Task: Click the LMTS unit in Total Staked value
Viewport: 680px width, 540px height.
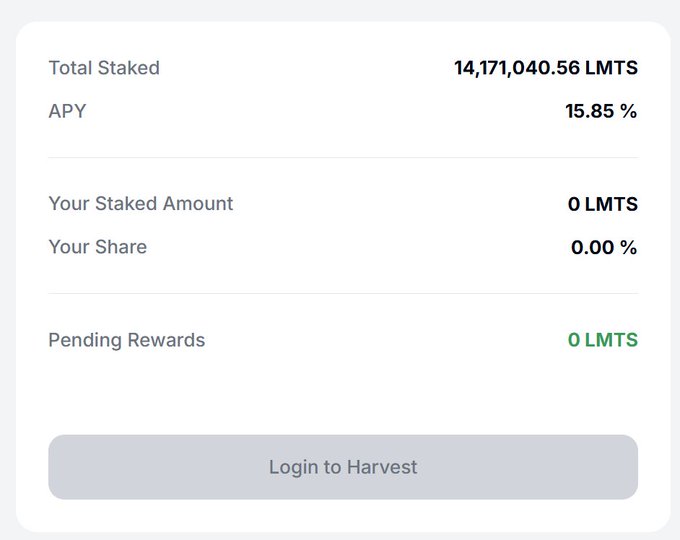Action: [612, 68]
